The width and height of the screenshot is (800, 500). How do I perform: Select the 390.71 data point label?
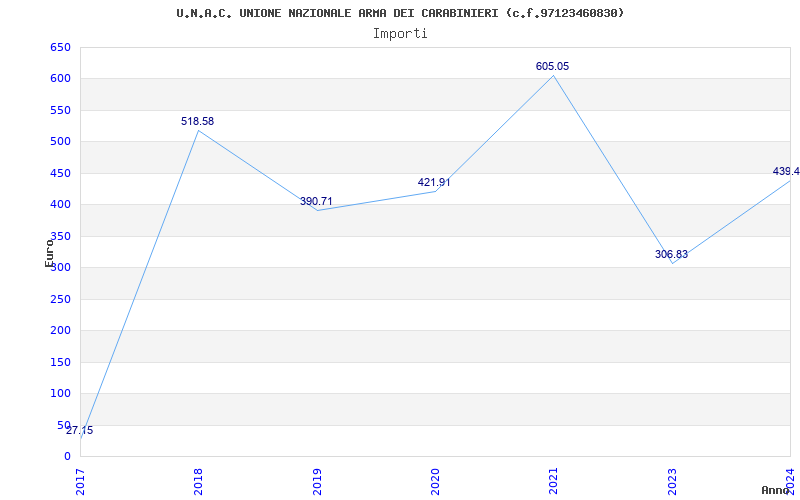pyautogui.click(x=316, y=202)
